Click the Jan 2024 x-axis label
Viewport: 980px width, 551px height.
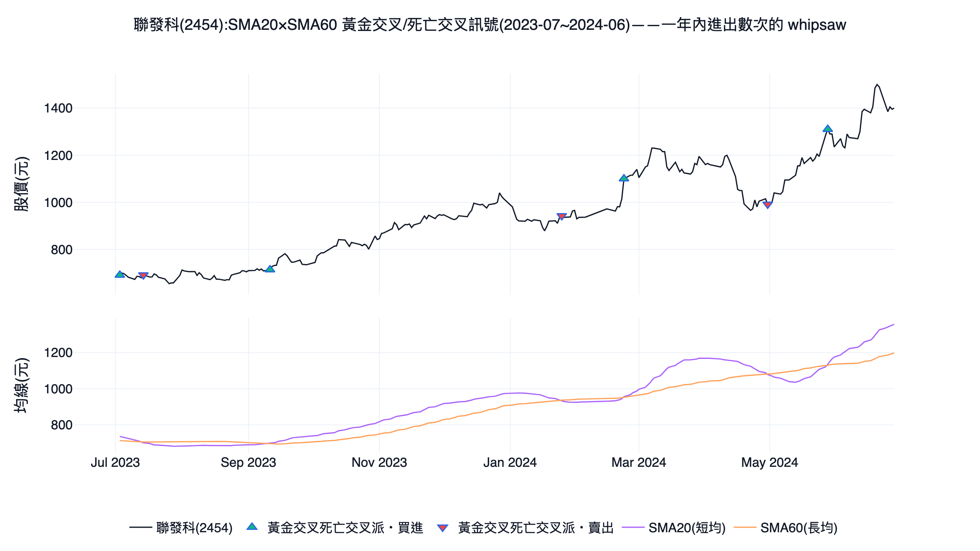(510, 463)
